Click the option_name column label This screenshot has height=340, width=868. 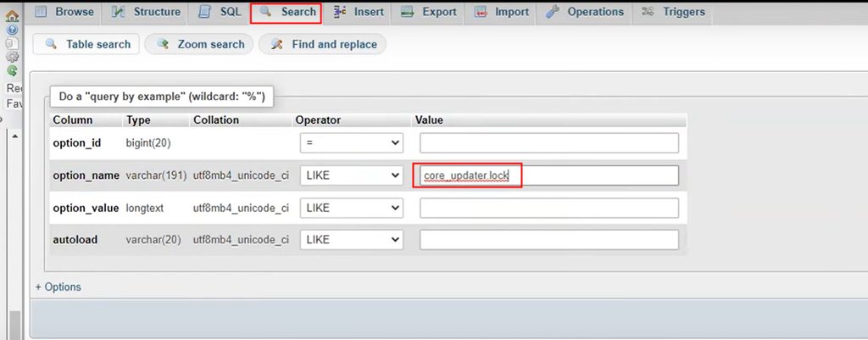point(86,176)
